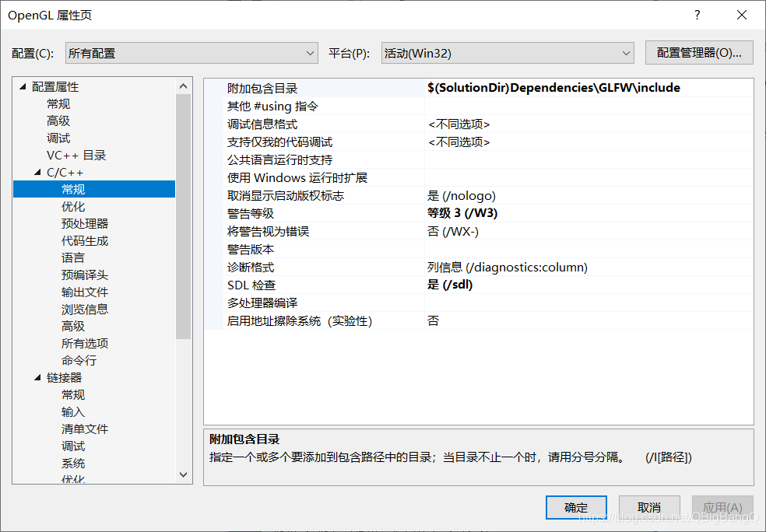The width and height of the screenshot is (766, 532).
Task: Select 优化 under C/C++
Action: click(73, 206)
